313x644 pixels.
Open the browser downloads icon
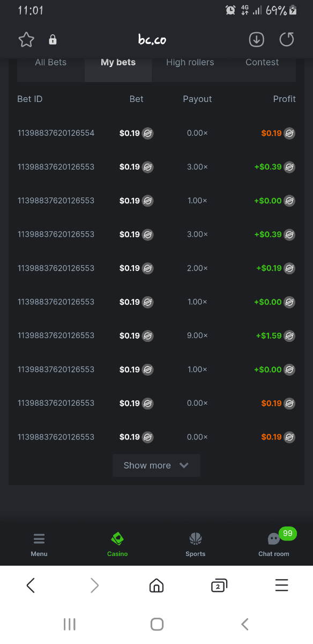point(257,39)
